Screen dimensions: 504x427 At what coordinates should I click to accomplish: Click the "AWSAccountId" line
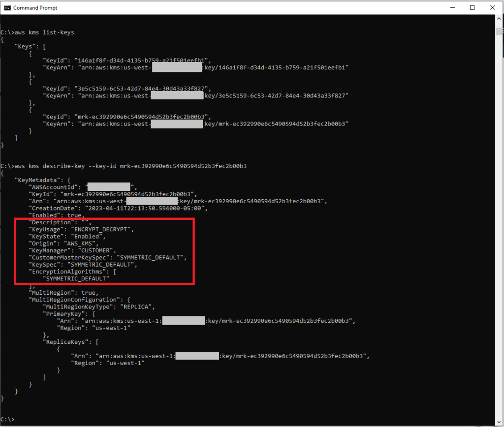point(83,187)
